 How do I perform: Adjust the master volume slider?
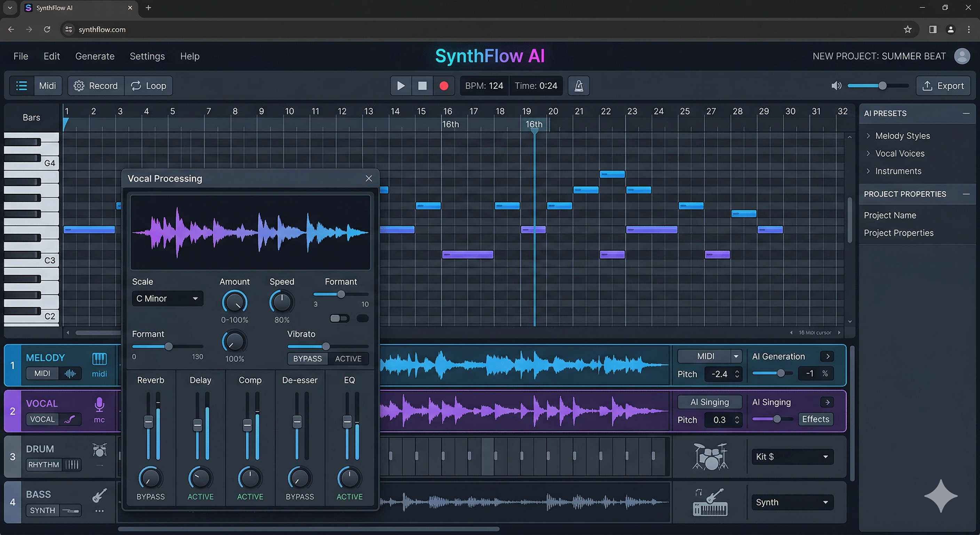pos(882,86)
